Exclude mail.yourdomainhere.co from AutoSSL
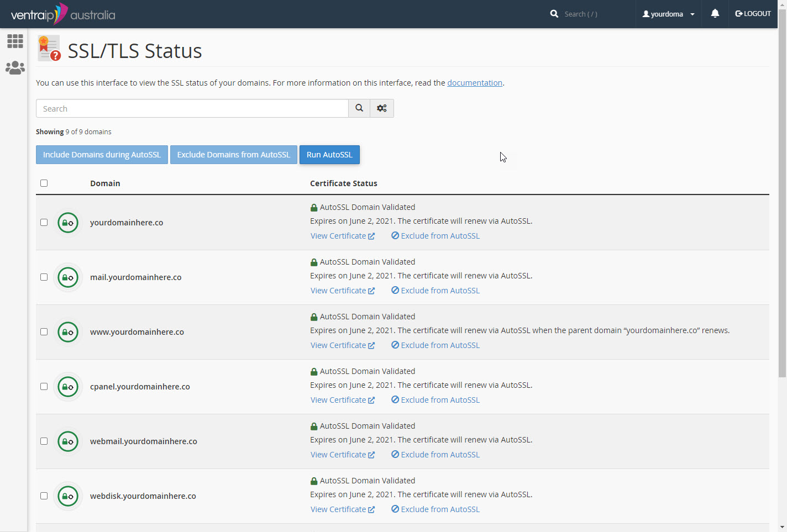 436,291
